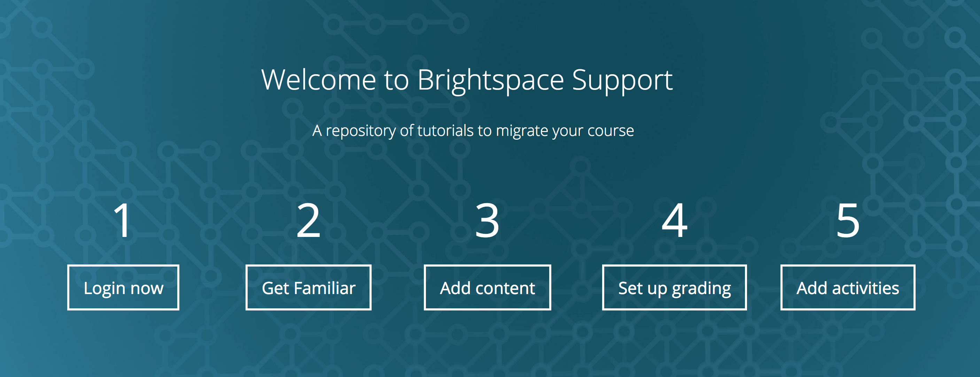Click the word "tutorials" in the subtitle
Image resolution: width=980 pixels, height=377 pixels.
pyautogui.click(x=445, y=131)
